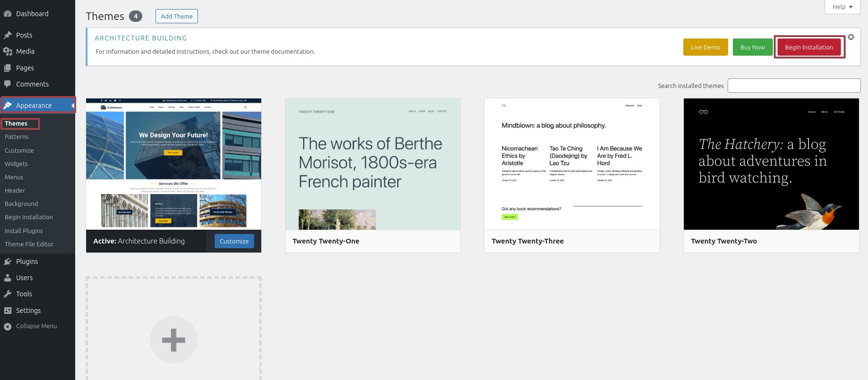The image size is (868, 380).
Task: Open Install Plugins submenu
Action: pos(24,231)
